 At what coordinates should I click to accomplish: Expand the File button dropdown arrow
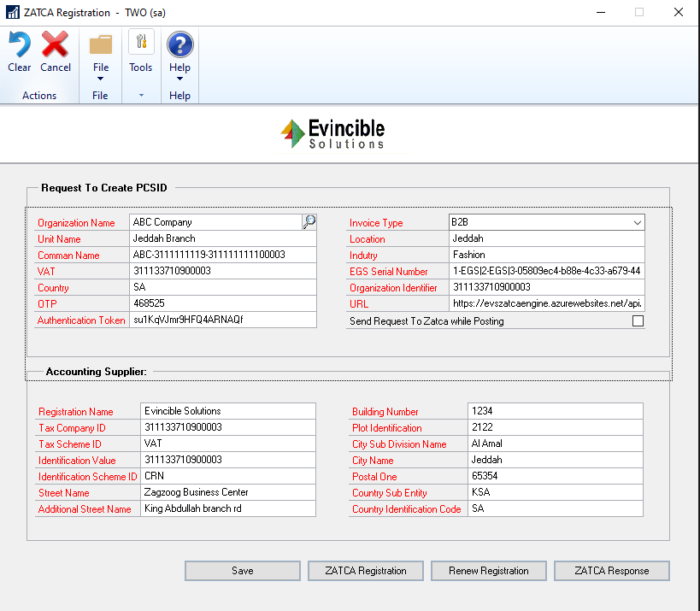pos(100,78)
